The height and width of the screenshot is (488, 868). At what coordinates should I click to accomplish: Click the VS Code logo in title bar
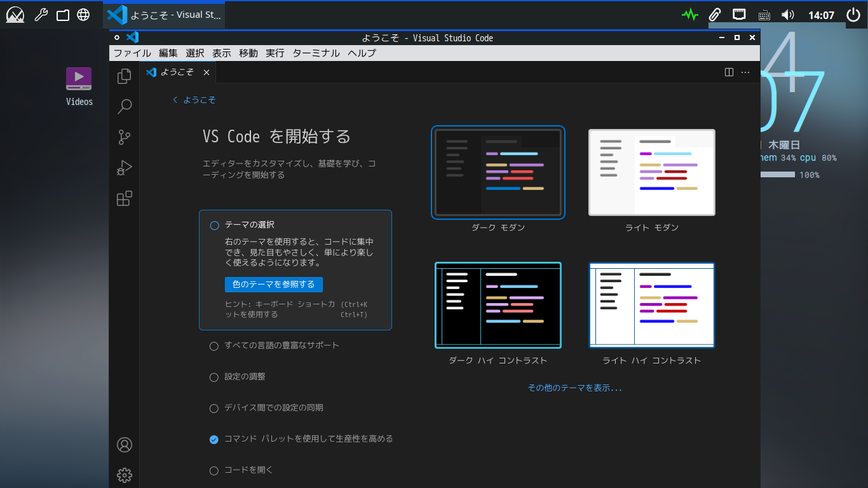coord(132,37)
